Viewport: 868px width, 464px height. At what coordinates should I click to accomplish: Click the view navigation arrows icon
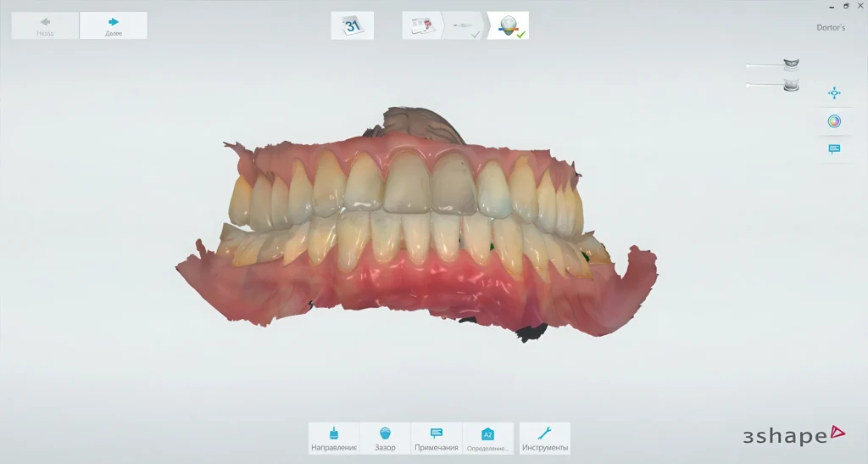pyautogui.click(x=834, y=93)
